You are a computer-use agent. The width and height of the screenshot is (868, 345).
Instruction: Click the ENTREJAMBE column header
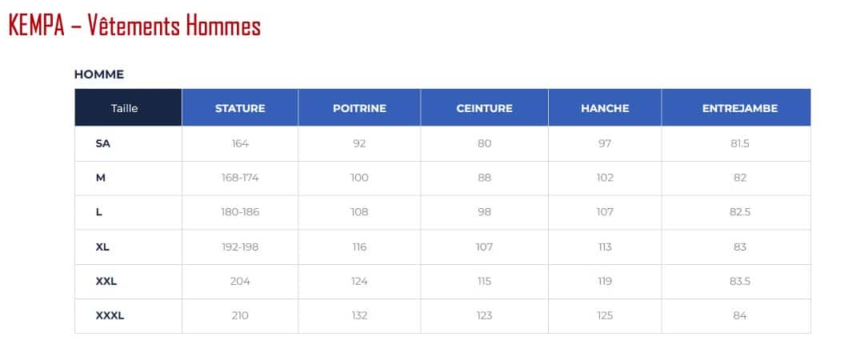coord(740,108)
